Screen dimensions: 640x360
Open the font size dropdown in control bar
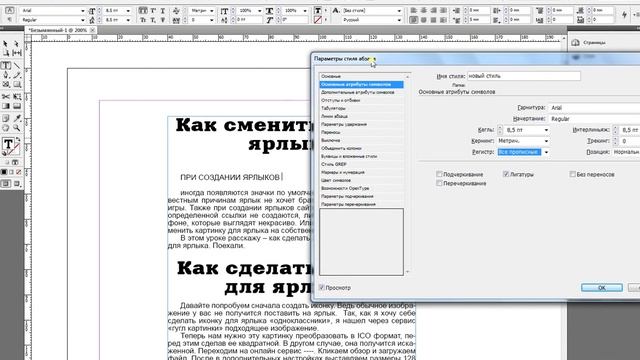128,11
